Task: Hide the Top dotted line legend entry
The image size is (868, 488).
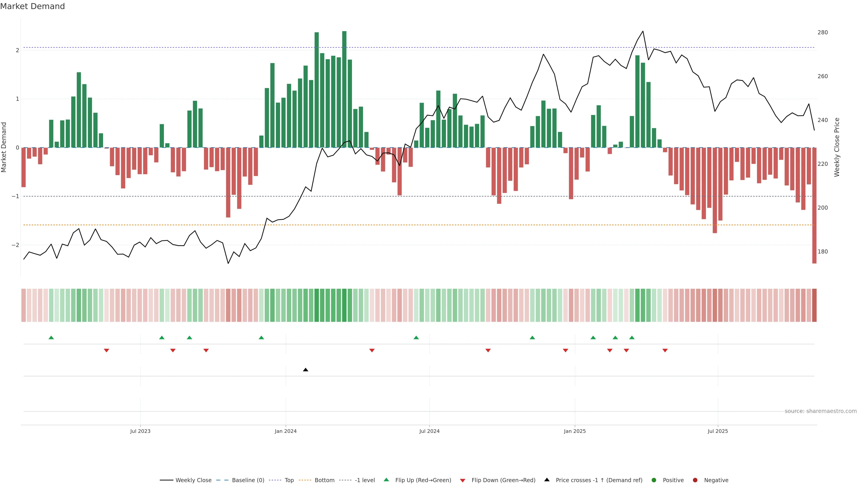Action: pos(289,480)
